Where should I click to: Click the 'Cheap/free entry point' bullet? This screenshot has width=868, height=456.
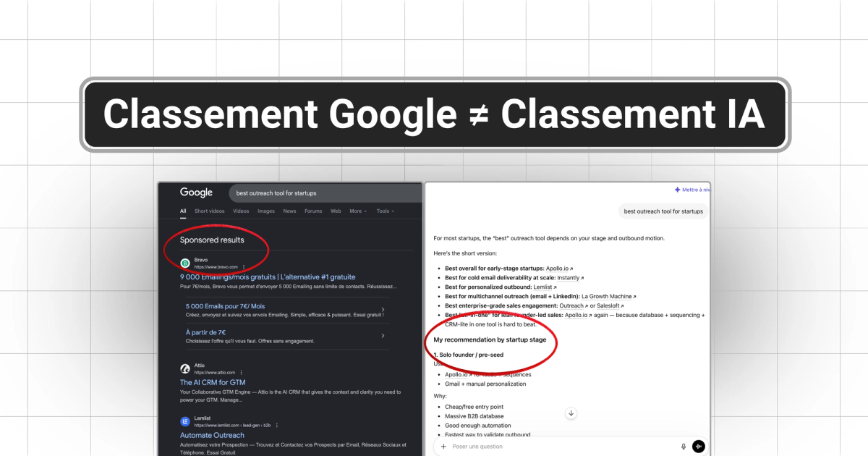474,407
